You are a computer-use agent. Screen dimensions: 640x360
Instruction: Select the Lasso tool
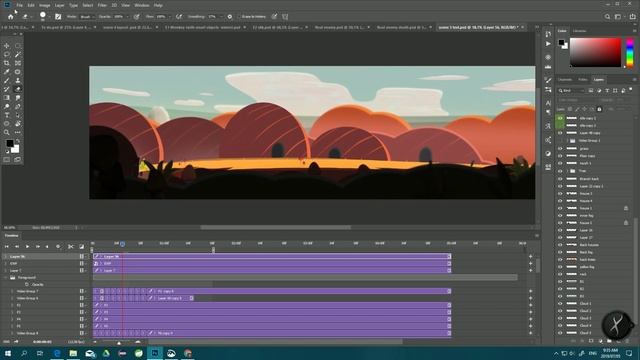click(7, 54)
